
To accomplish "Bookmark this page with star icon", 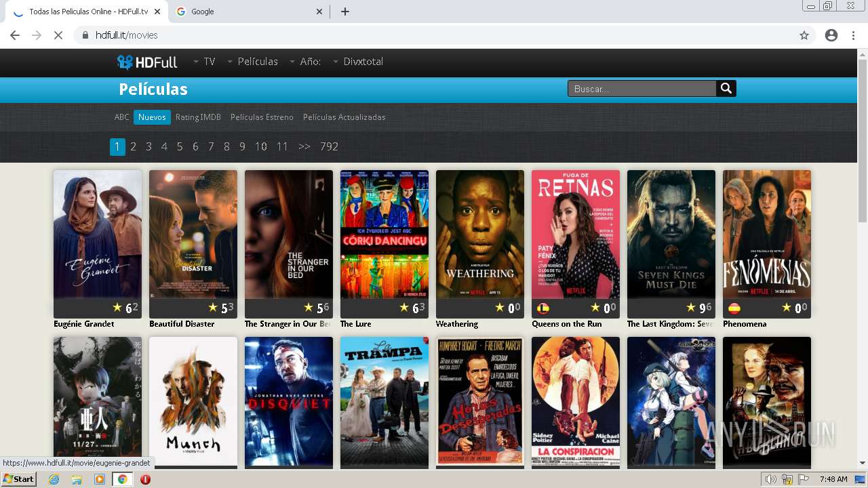I will 804,35.
